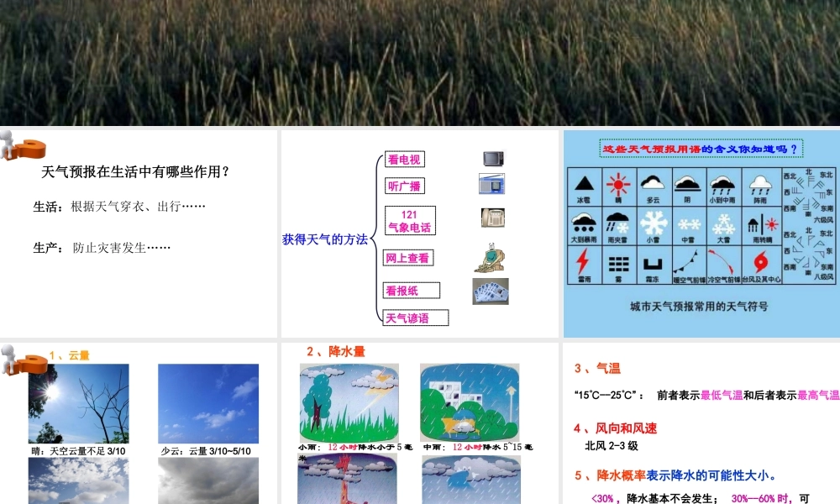The height and width of the screenshot is (504, 840).
Task: Select the 雨夹雪 sleet weather symbol
Action: [x=617, y=223]
